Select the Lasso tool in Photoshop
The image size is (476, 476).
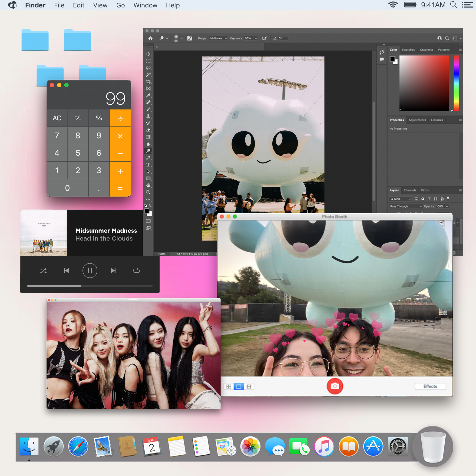coord(148,68)
